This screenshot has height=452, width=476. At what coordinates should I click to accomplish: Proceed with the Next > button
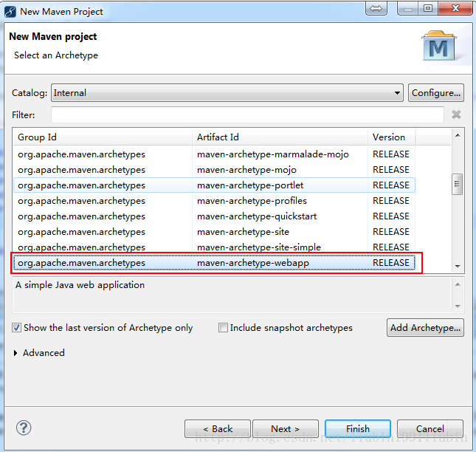coord(286,428)
